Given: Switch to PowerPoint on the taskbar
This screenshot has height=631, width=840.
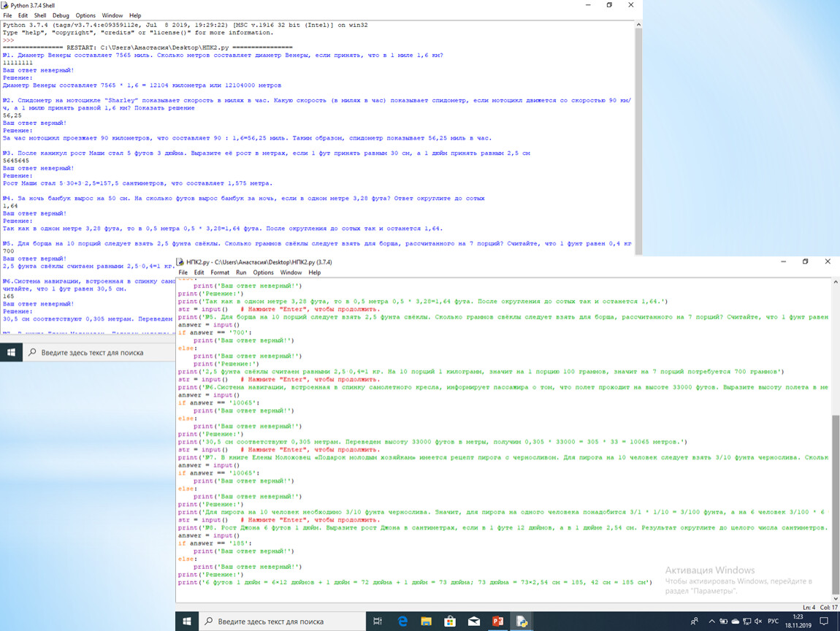Looking at the screenshot, I should pos(498,622).
